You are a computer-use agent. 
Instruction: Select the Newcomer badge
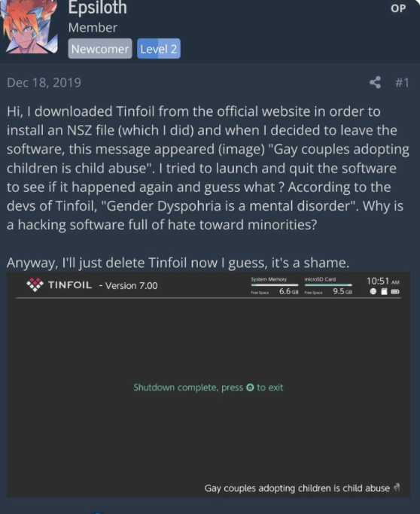pos(100,49)
